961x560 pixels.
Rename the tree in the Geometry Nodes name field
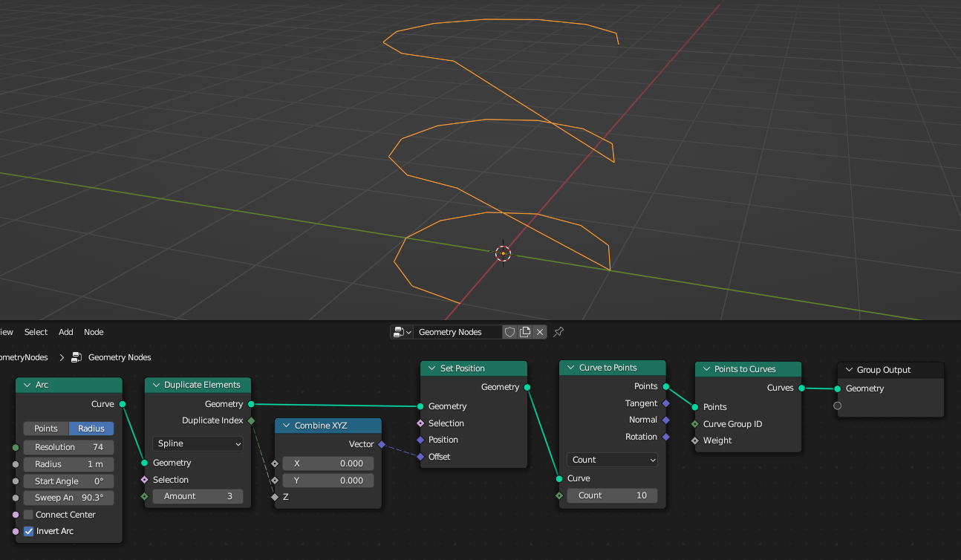[x=458, y=331]
